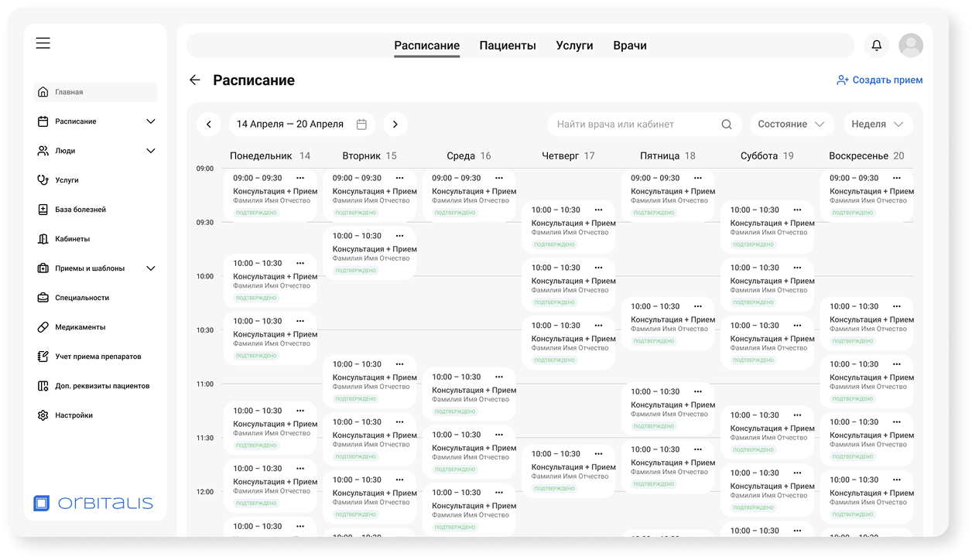Open calendar icon in date range field
Image resolution: width=972 pixels, height=560 pixels.
(361, 124)
